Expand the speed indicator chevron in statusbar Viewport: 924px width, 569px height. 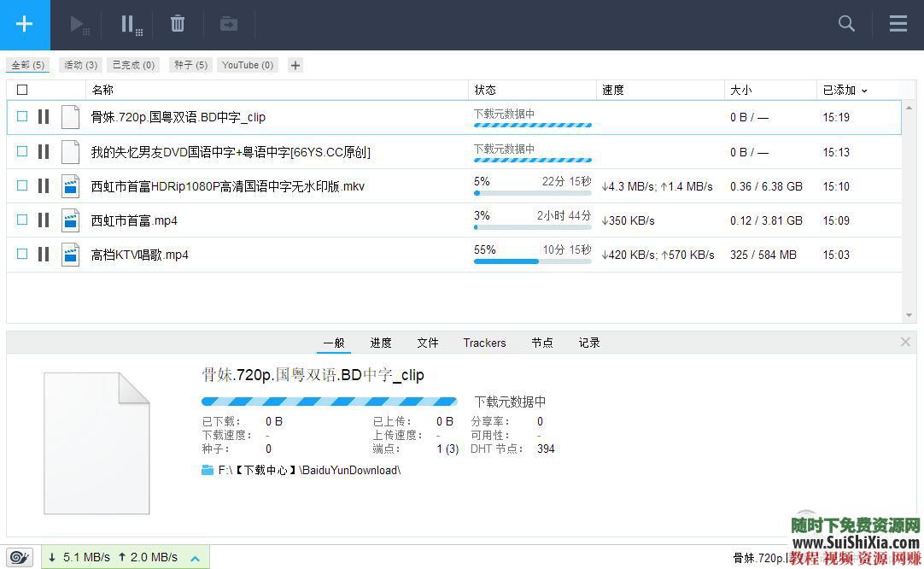pos(195,556)
